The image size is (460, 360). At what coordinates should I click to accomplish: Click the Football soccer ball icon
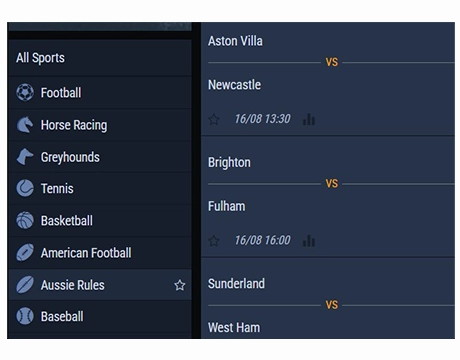point(25,92)
